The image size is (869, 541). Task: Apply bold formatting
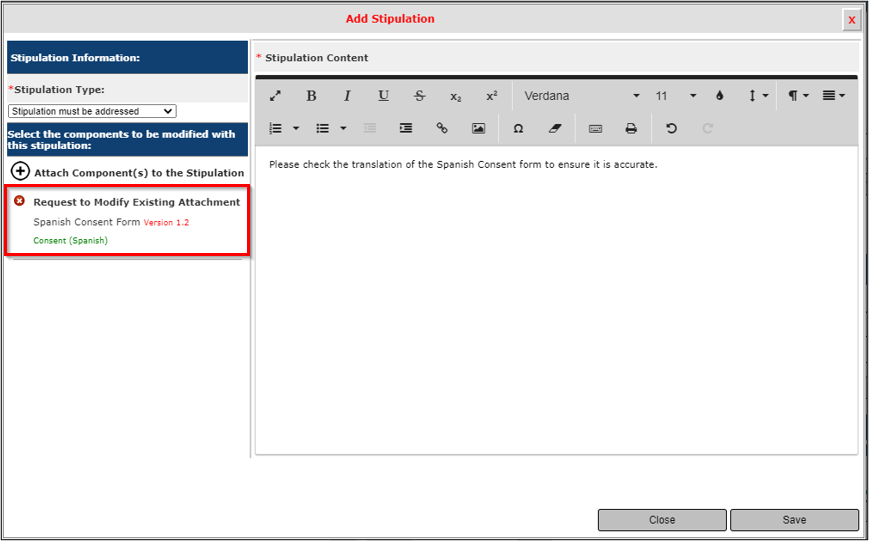click(311, 96)
